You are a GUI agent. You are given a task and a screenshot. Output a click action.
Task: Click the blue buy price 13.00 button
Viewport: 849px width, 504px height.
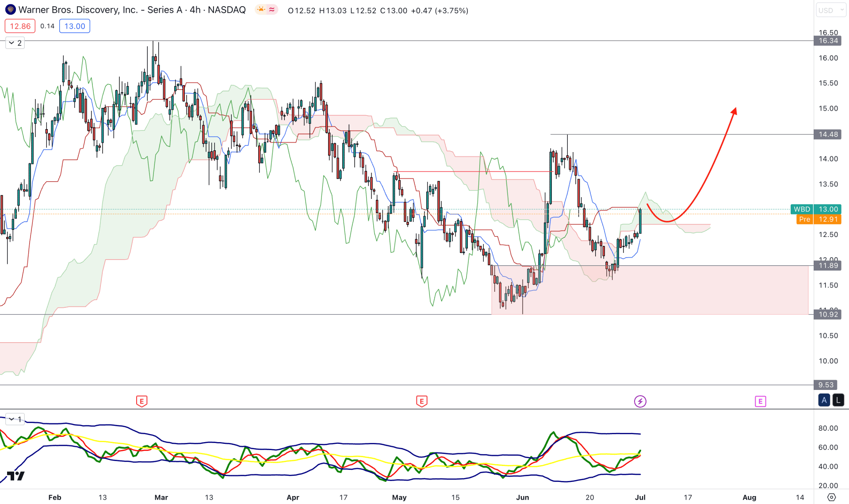(x=75, y=26)
